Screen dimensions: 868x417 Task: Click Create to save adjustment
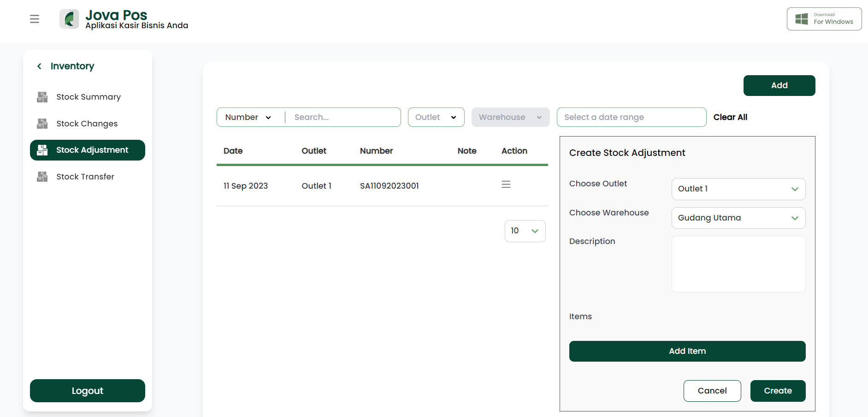[778, 391]
